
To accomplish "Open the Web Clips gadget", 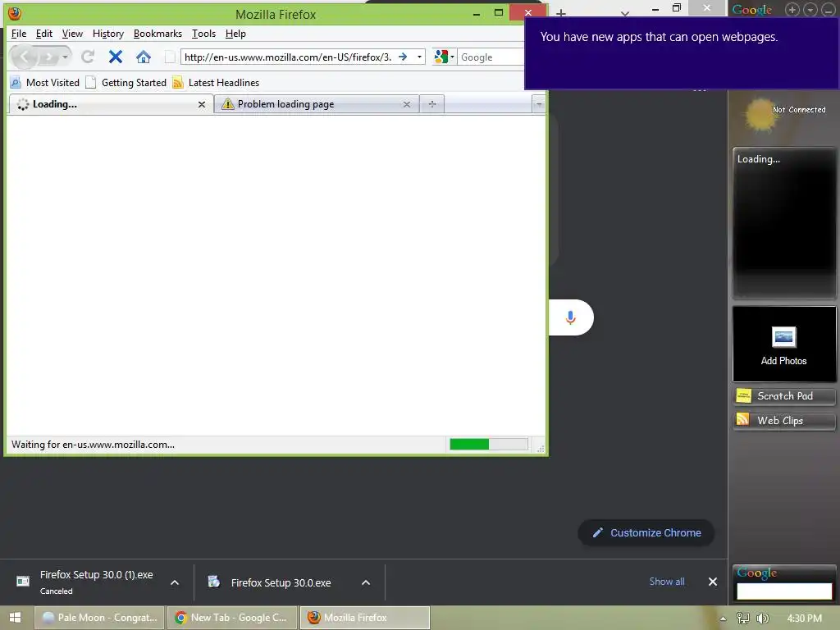I will pyautogui.click(x=783, y=421).
